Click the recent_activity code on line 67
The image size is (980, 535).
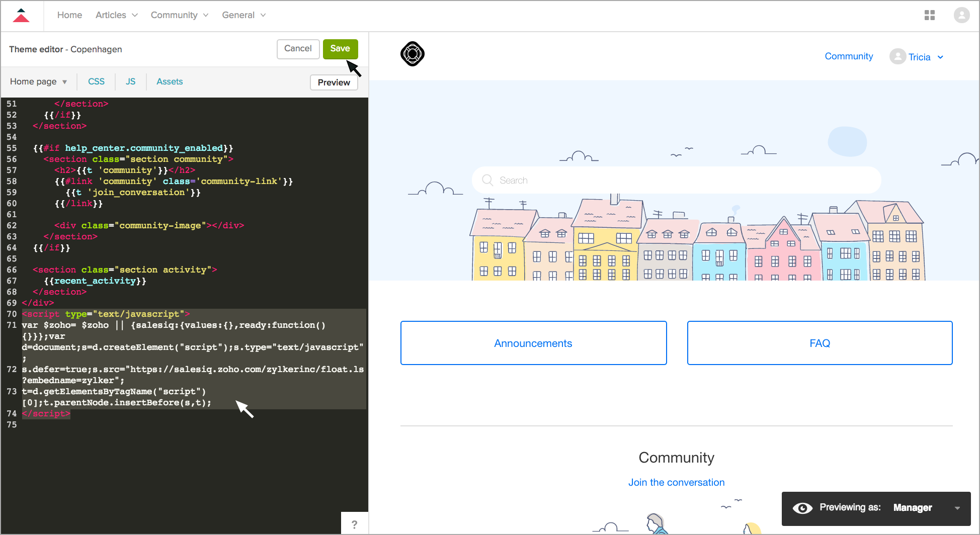point(95,281)
